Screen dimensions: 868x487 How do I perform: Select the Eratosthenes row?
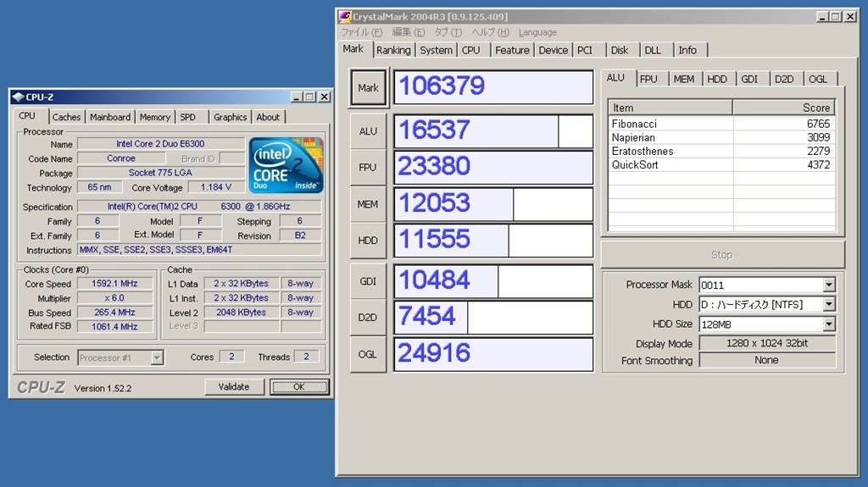click(721, 151)
